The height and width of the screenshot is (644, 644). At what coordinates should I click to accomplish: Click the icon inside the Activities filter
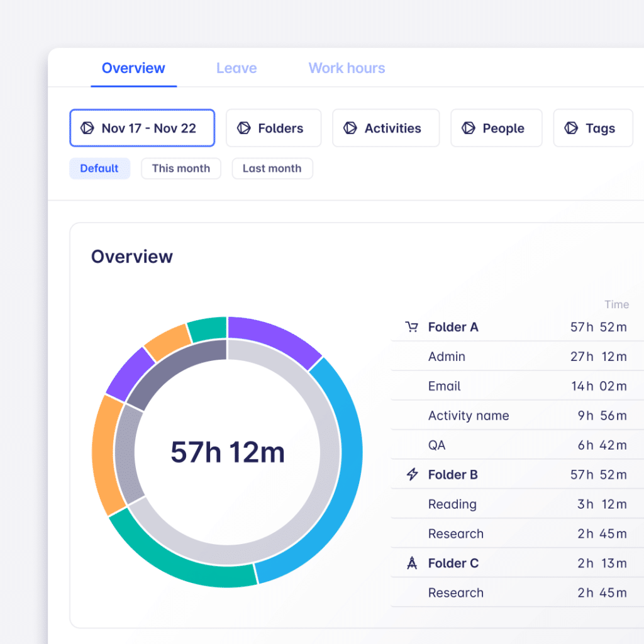[x=350, y=128]
